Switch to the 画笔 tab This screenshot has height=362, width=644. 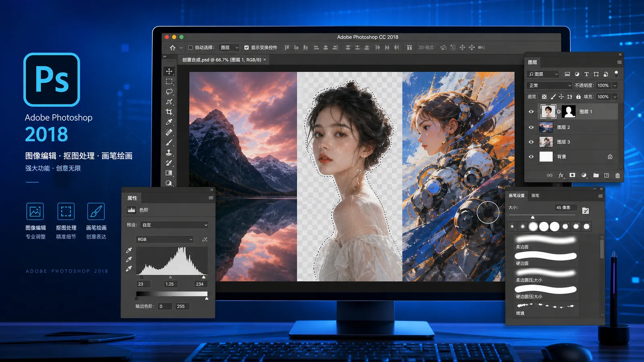(535, 195)
